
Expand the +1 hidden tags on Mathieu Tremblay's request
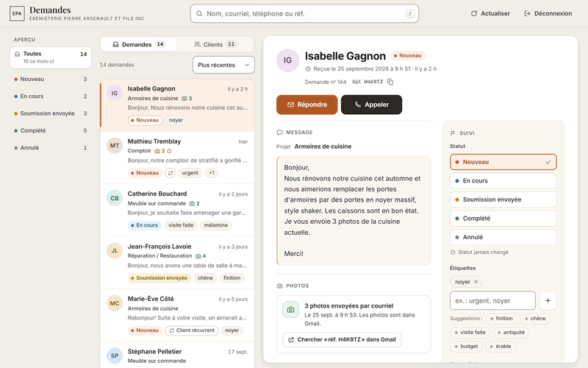pyautogui.click(x=212, y=173)
